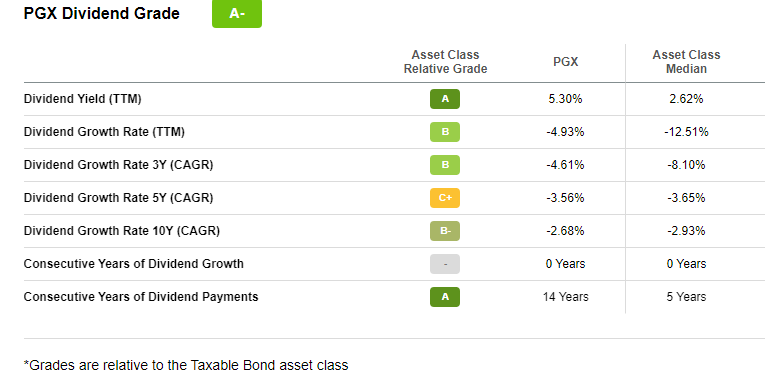The height and width of the screenshot is (374, 765).
Task: Open Dividend Growth Rate 5Y (CAGR) metric
Action: [119, 198]
